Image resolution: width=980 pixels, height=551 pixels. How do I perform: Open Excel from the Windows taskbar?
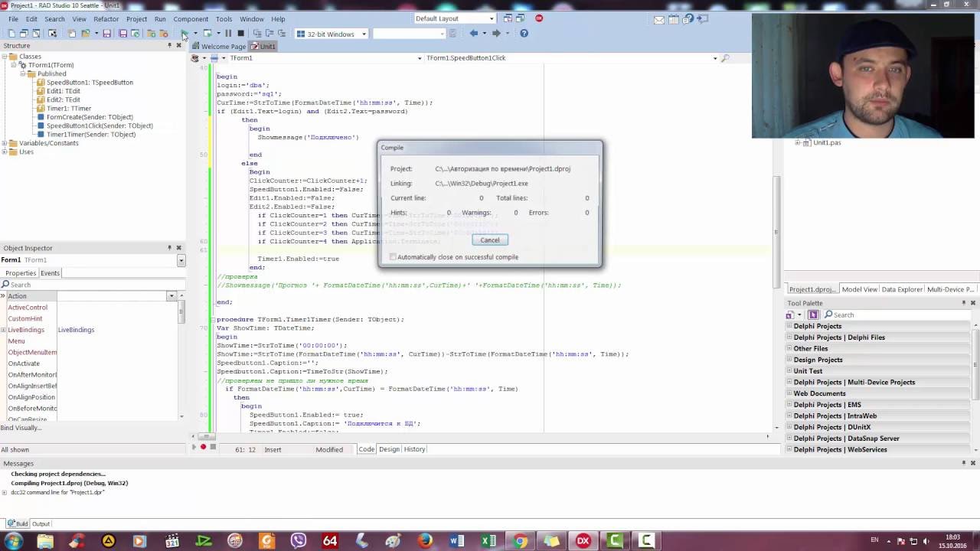coord(488,541)
